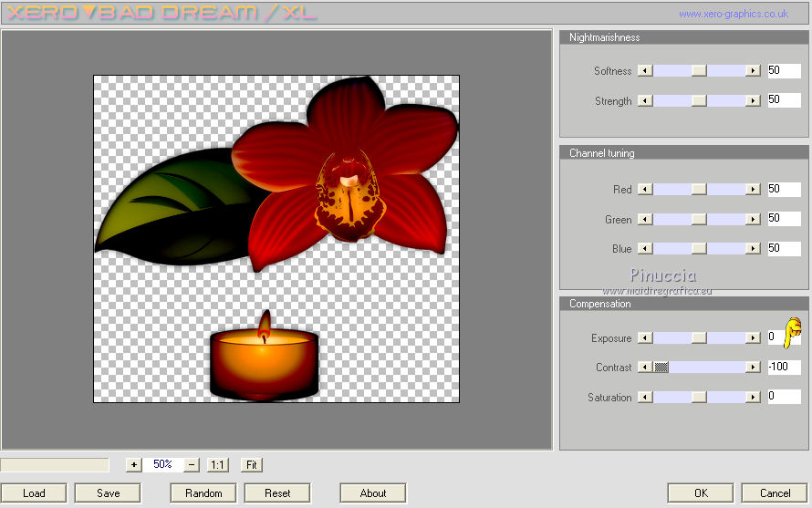The width and height of the screenshot is (812, 508).
Task: Click the Softness value field
Action: tap(784, 71)
